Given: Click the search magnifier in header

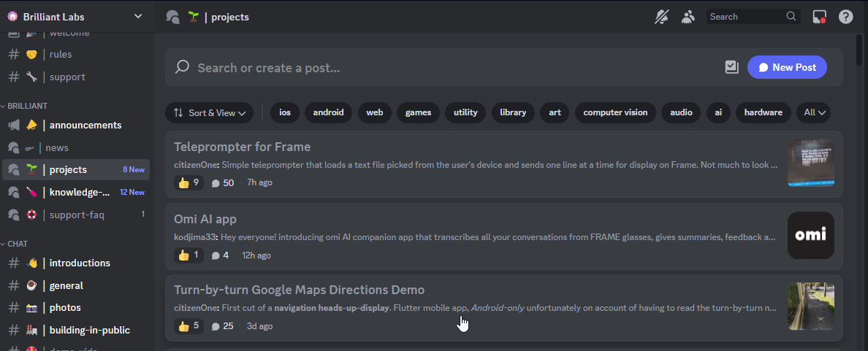Looking at the screenshot, I should [x=791, y=17].
